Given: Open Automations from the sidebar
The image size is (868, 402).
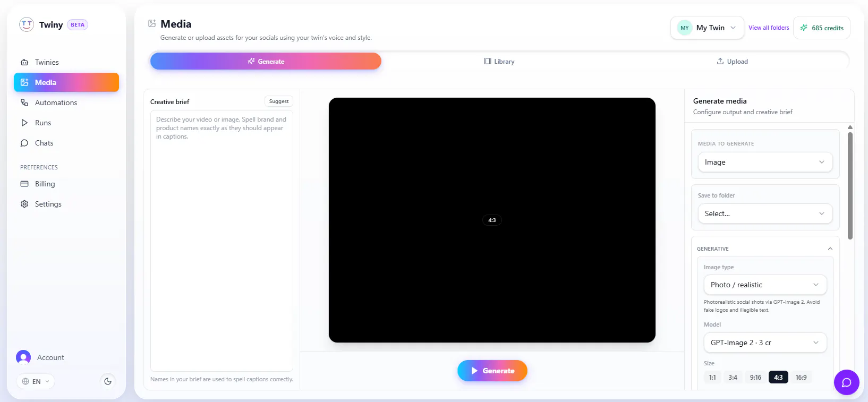Looking at the screenshot, I should (66, 102).
